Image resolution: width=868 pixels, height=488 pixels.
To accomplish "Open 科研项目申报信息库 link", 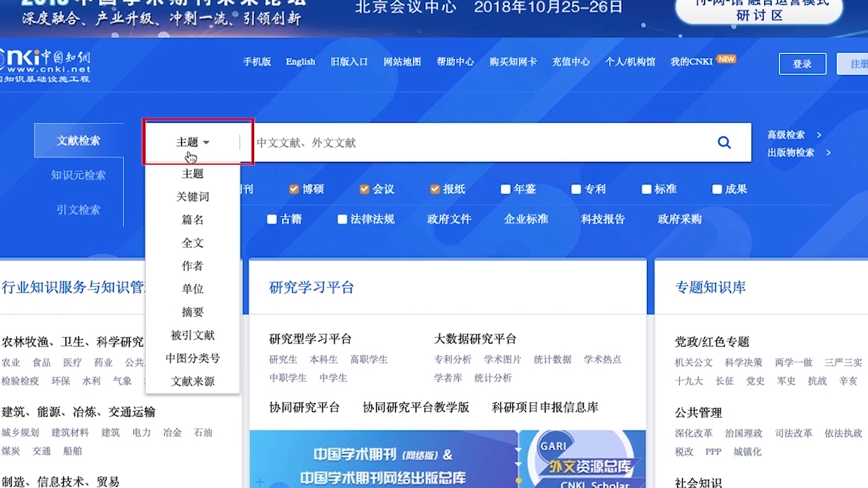I will pos(545,407).
